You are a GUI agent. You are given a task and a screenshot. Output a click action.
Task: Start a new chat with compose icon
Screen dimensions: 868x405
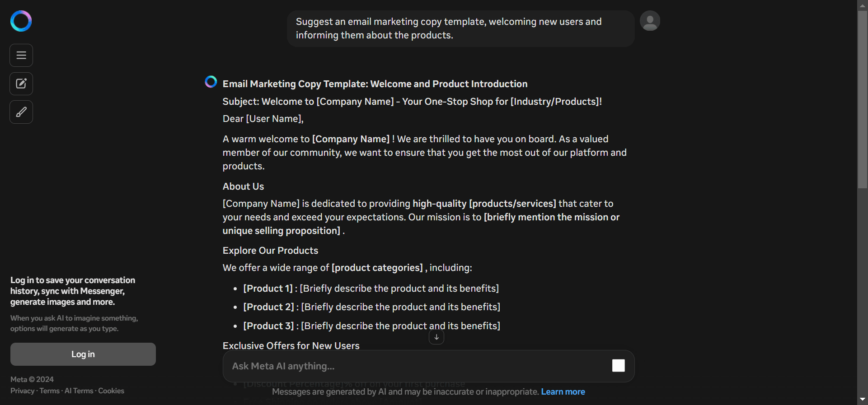[21, 84]
